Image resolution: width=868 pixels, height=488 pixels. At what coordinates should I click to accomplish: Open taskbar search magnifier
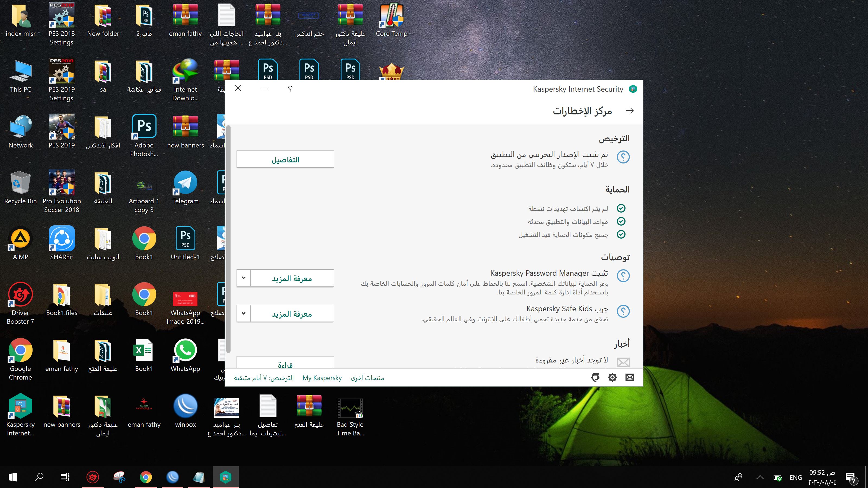click(x=39, y=477)
